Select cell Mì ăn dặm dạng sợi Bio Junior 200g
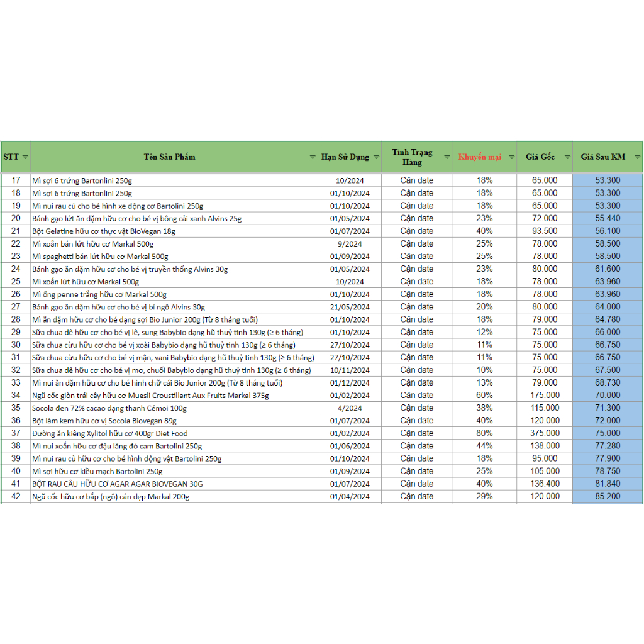Viewport: 644px width, 644px height. pos(174,319)
